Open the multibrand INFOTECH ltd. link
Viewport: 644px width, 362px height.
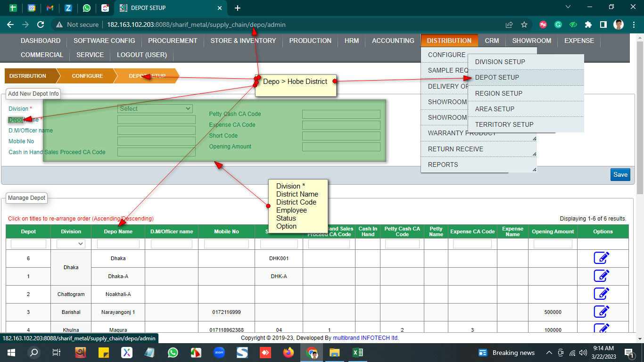[366, 338]
